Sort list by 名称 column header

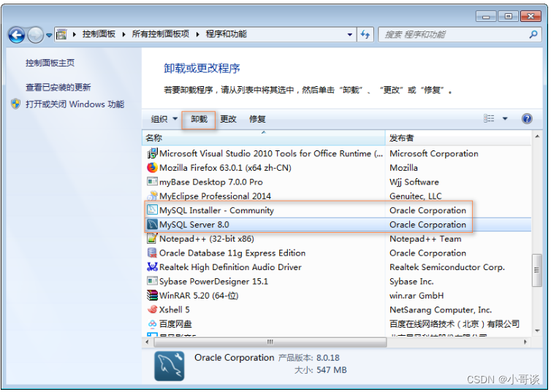click(264, 138)
